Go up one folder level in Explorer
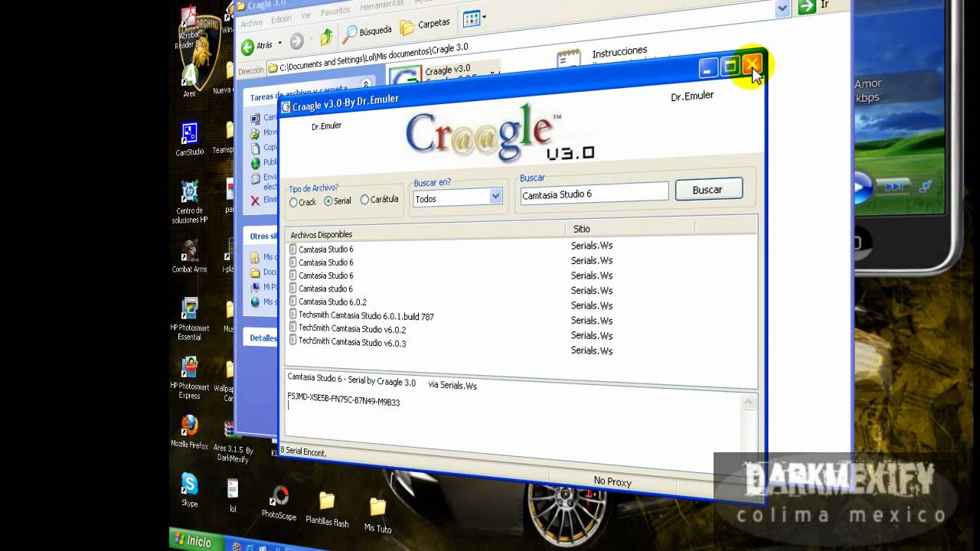 tap(327, 37)
